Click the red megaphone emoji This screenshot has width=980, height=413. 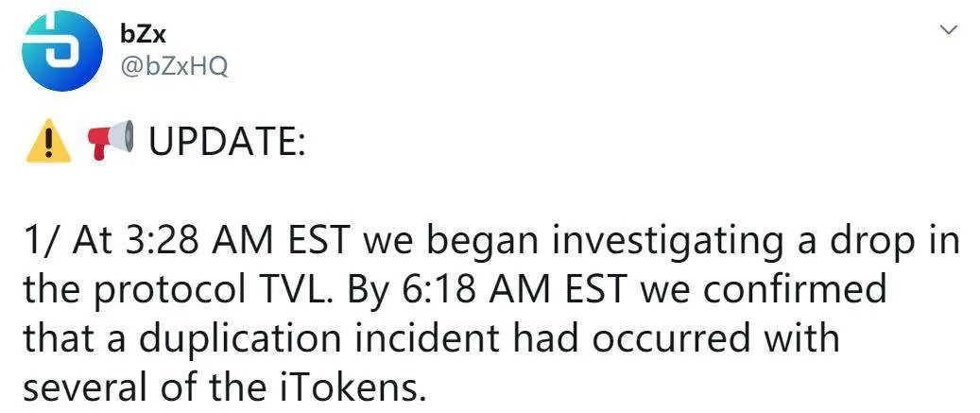(110, 142)
